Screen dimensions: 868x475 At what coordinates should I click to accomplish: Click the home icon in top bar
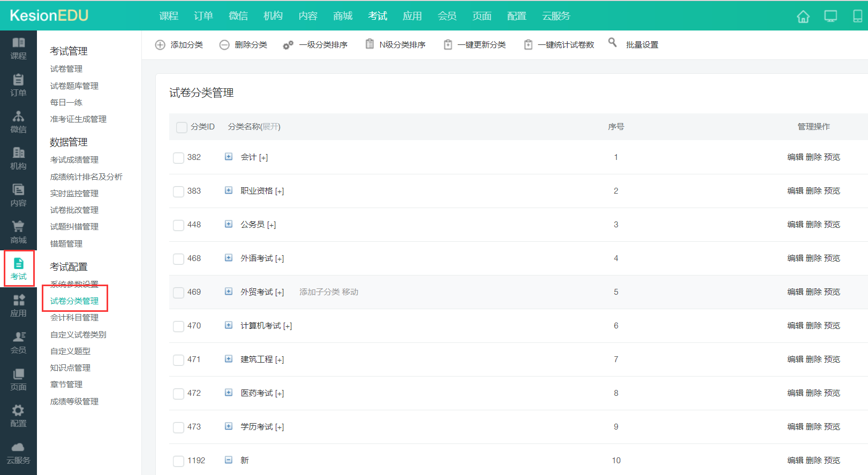(x=803, y=17)
